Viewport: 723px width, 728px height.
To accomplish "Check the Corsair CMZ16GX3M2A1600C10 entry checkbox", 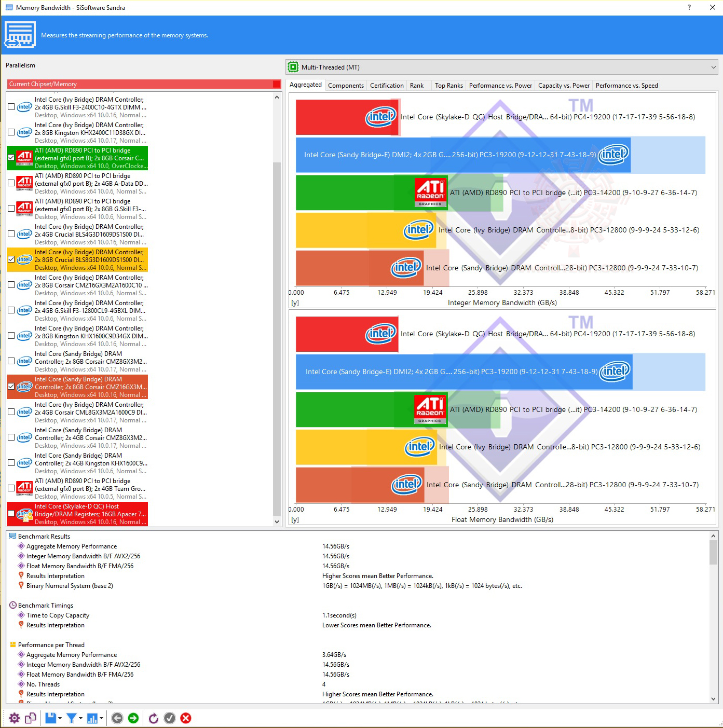I will point(11,285).
